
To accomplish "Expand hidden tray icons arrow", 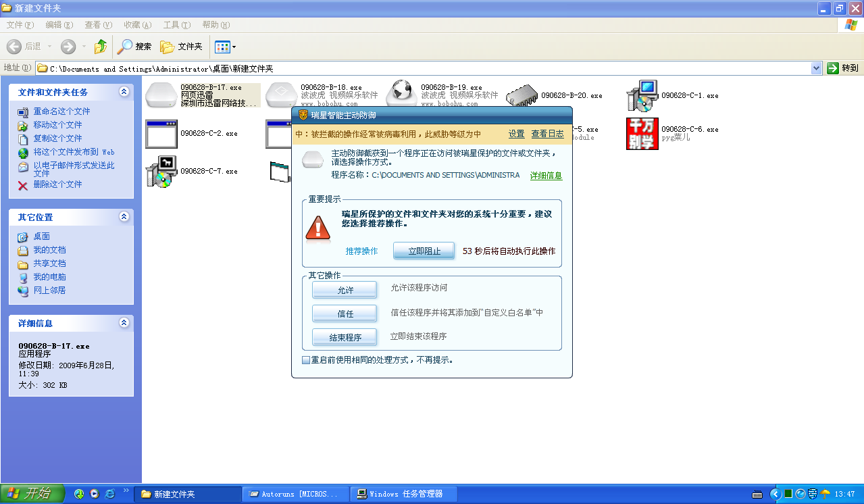I will coord(775,494).
